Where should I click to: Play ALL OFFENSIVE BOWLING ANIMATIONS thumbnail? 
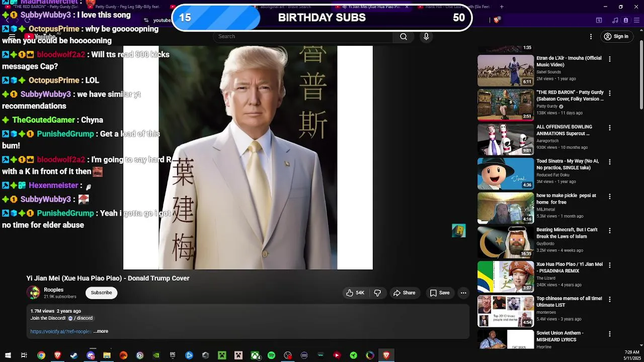[505, 139]
